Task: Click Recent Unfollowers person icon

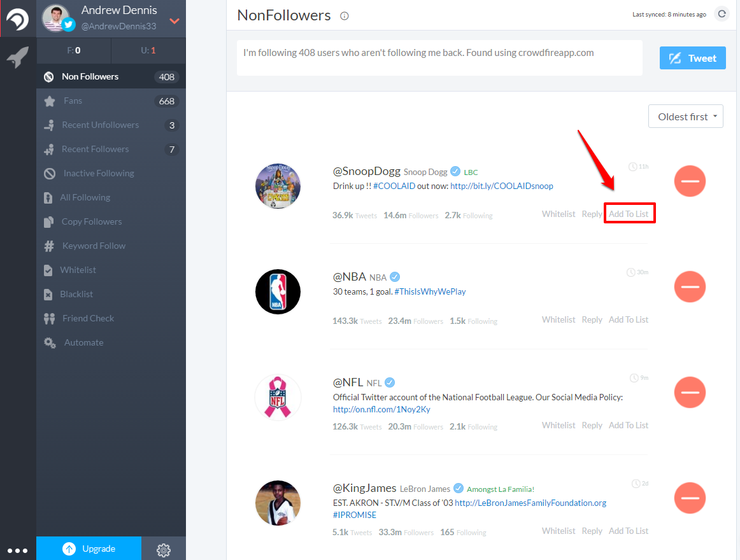Action: [x=49, y=125]
